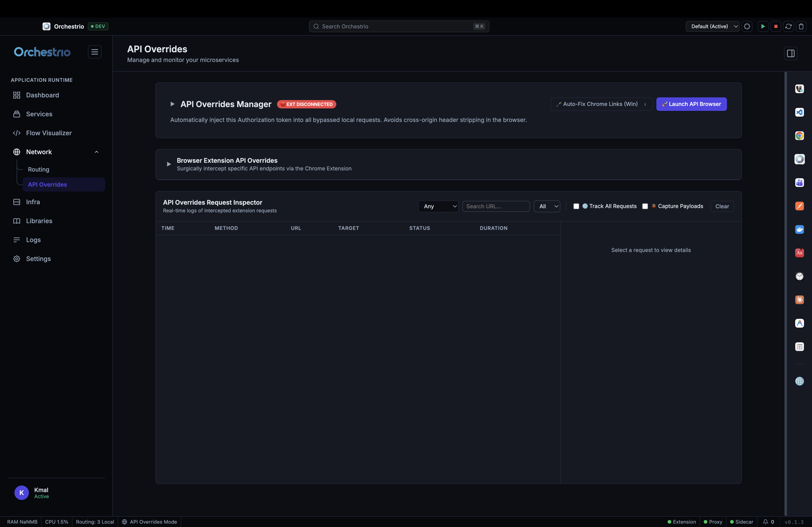Enable the Capture Payloads checkbox
The image size is (812, 527).
tap(645, 206)
